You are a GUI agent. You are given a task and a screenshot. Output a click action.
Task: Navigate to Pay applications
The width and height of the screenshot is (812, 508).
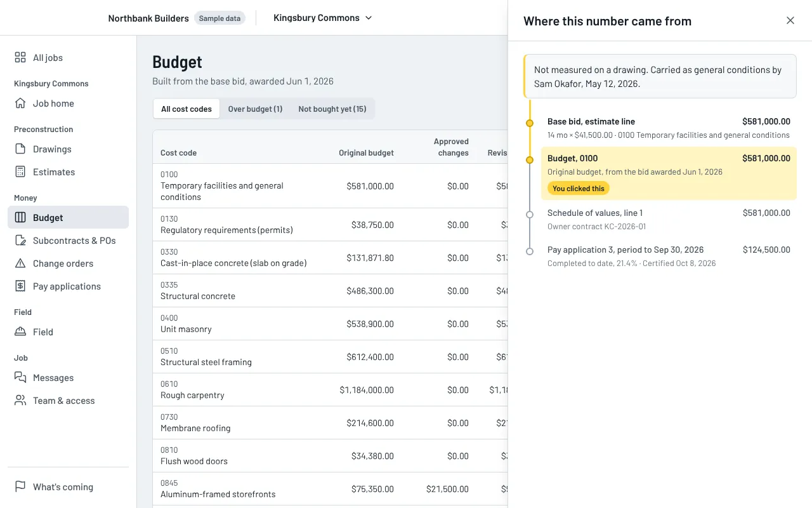pyautogui.click(x=68, y=286)
